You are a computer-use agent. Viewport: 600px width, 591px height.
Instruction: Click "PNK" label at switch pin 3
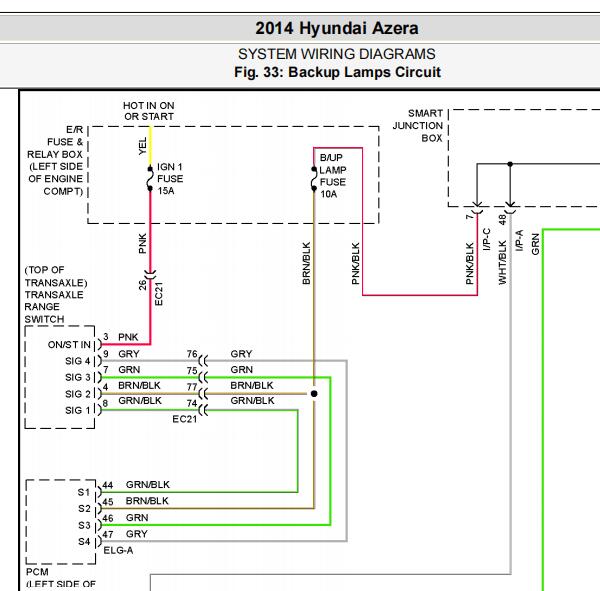(x=128, y=337)
